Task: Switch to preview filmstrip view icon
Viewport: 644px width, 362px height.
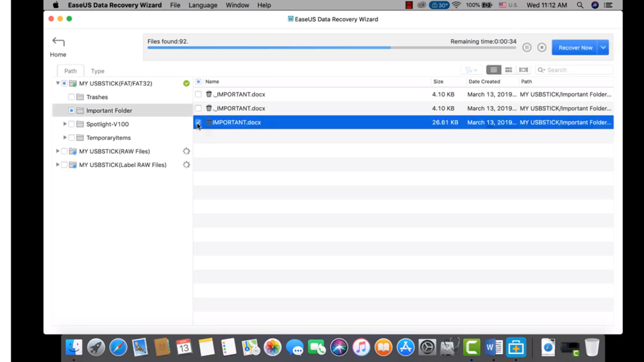Action: point(523,70)
